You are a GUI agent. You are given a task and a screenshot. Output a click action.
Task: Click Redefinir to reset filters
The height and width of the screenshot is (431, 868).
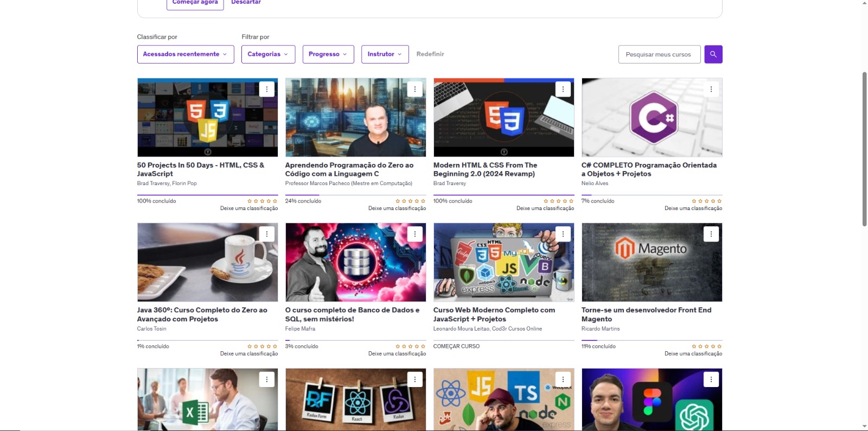(430, 54)
